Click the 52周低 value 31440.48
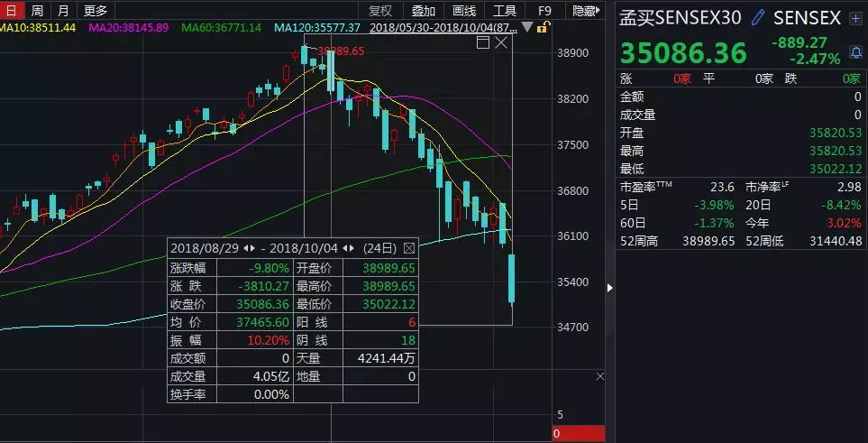This screenshot has width=868, height=443. (836, 241)
